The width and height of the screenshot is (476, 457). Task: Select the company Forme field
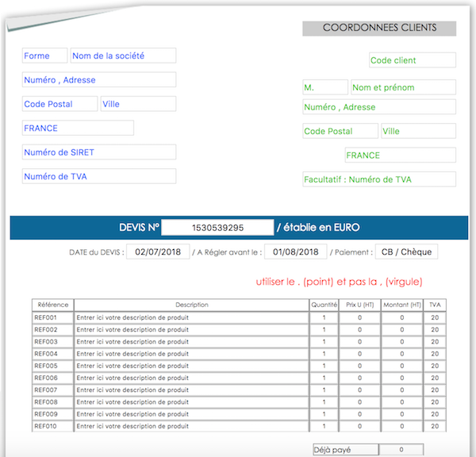tap(44, 56)
